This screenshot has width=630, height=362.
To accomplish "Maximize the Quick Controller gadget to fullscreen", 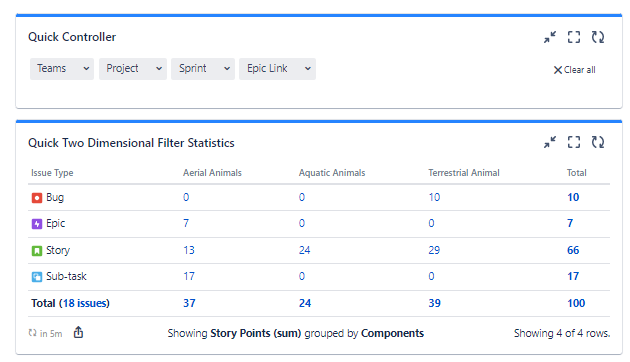I will (x=574, y=37).
